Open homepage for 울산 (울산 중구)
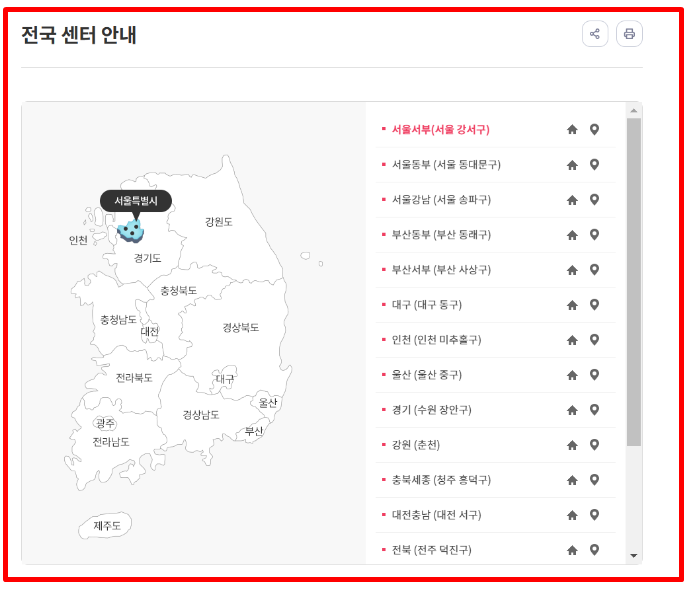The image size is (691, 590). [x=572, y=375]
